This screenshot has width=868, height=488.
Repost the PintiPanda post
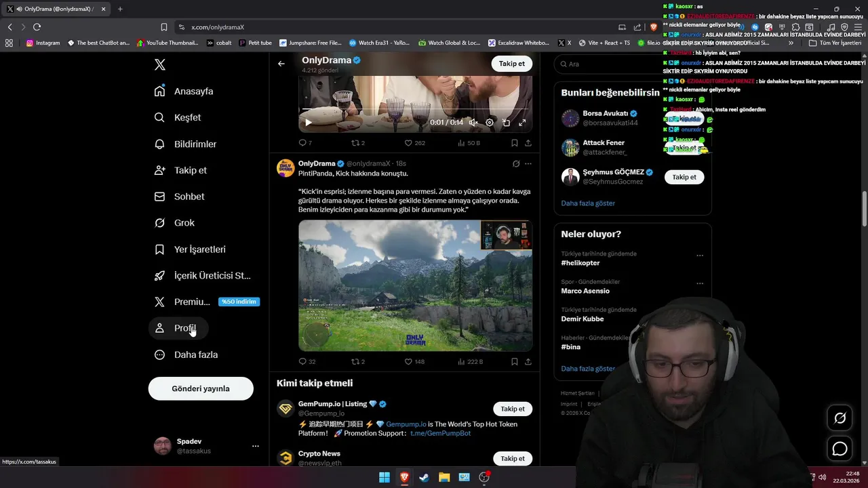point(357,362)
